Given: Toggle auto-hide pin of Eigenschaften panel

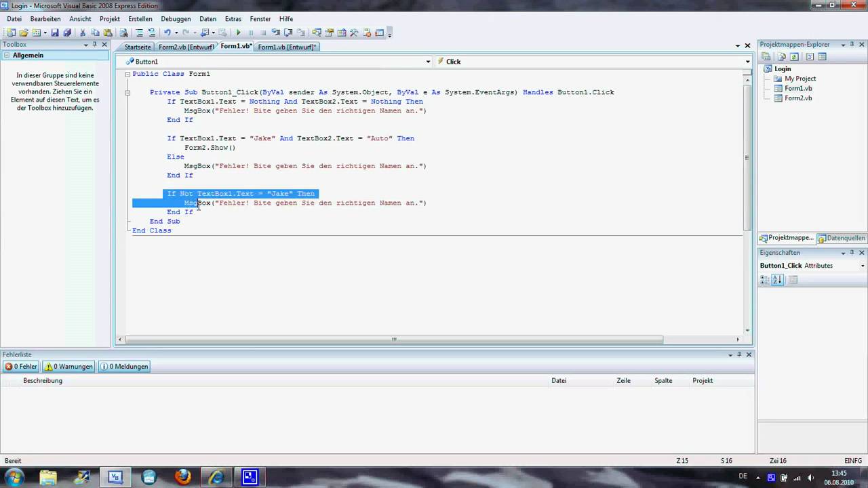Looking at the screenshot, I should [x=852, y=253].
